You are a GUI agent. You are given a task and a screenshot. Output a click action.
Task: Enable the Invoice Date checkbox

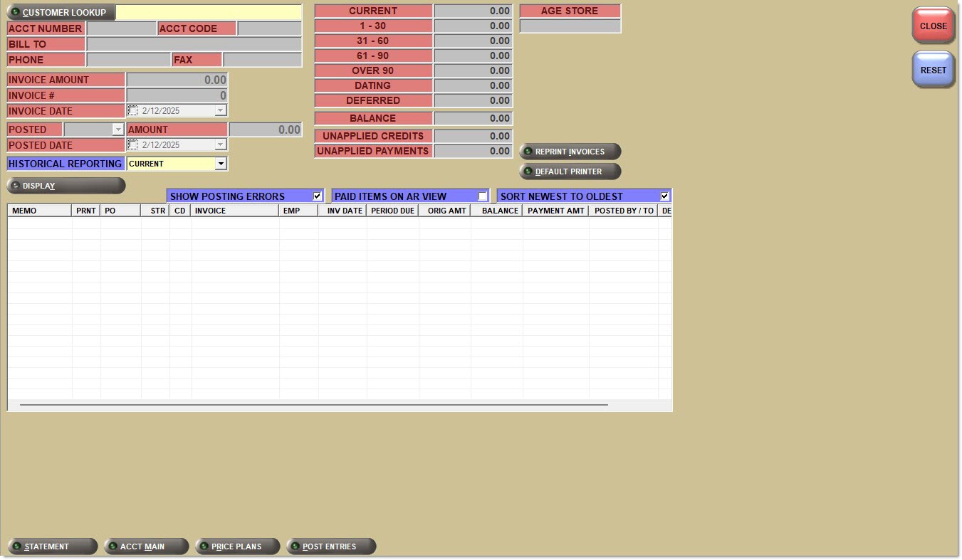133,111
